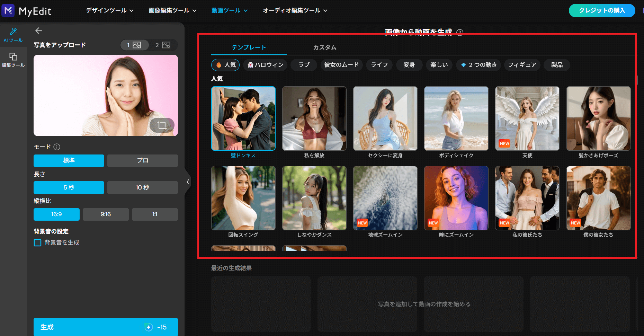Image resolution: width=644 pixels, height=336 pixels.
Task: Switch to カスタム tab
Action: [x=324, y=47]
